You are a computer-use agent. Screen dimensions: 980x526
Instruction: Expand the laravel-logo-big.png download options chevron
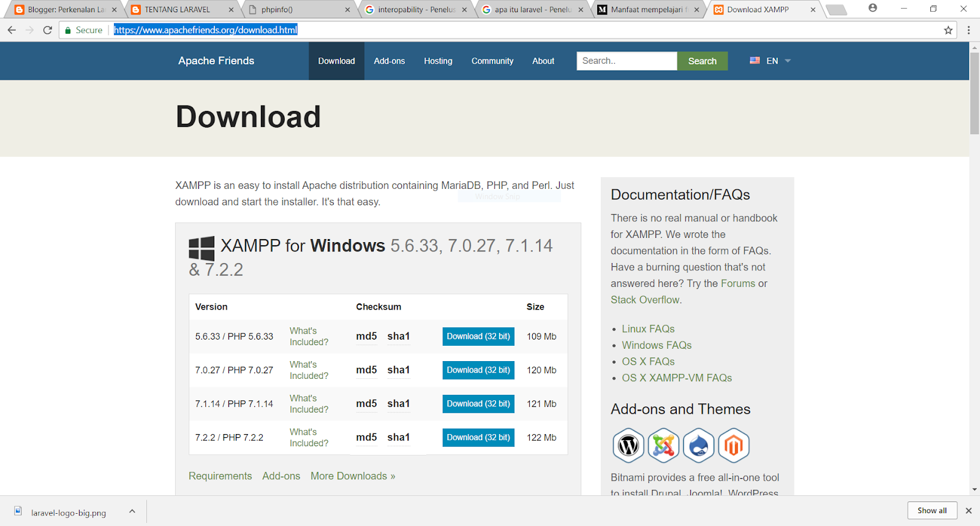tap(132, 511)
